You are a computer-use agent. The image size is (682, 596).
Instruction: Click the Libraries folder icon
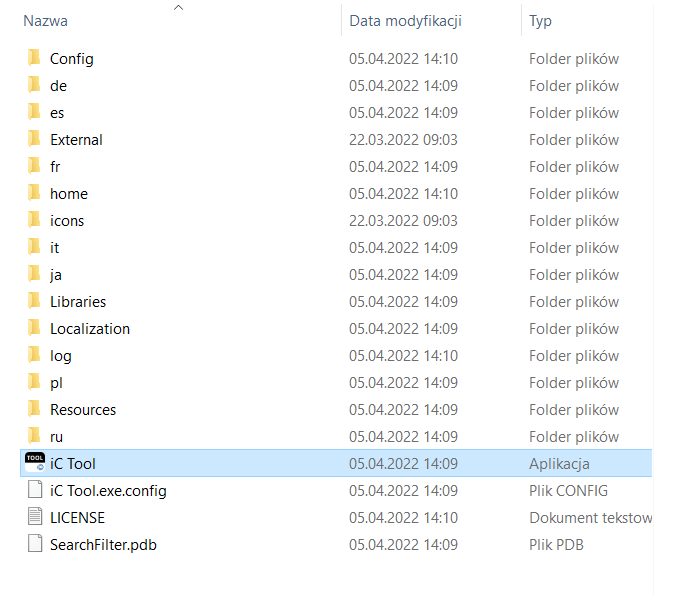click(34, 301)
